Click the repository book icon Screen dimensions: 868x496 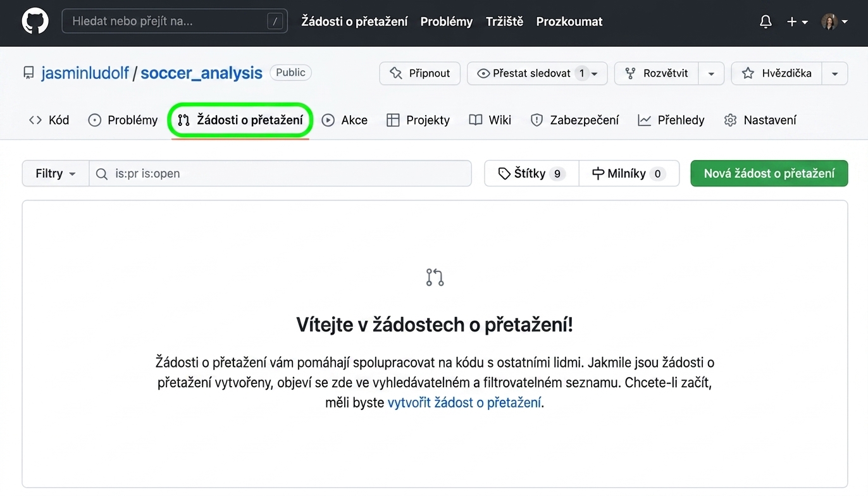pos(28,73)
